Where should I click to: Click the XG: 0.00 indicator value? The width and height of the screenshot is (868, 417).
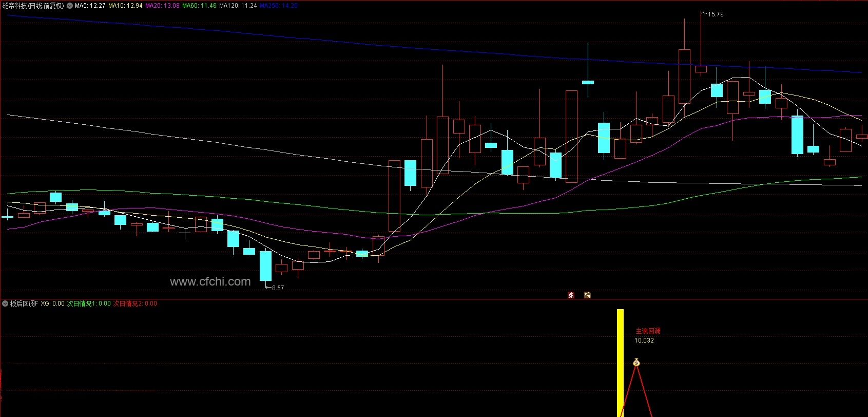(52, 304)
